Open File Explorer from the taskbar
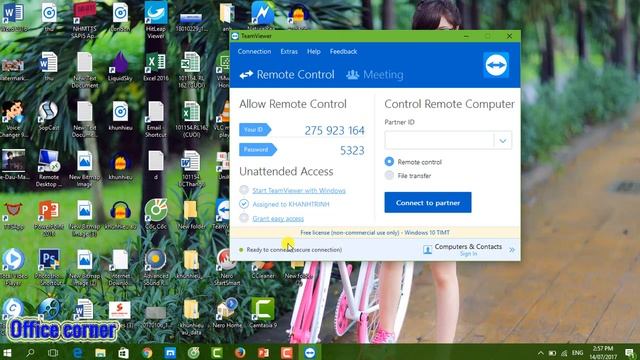The image size is (640, 360). click(x=100, y=353)
